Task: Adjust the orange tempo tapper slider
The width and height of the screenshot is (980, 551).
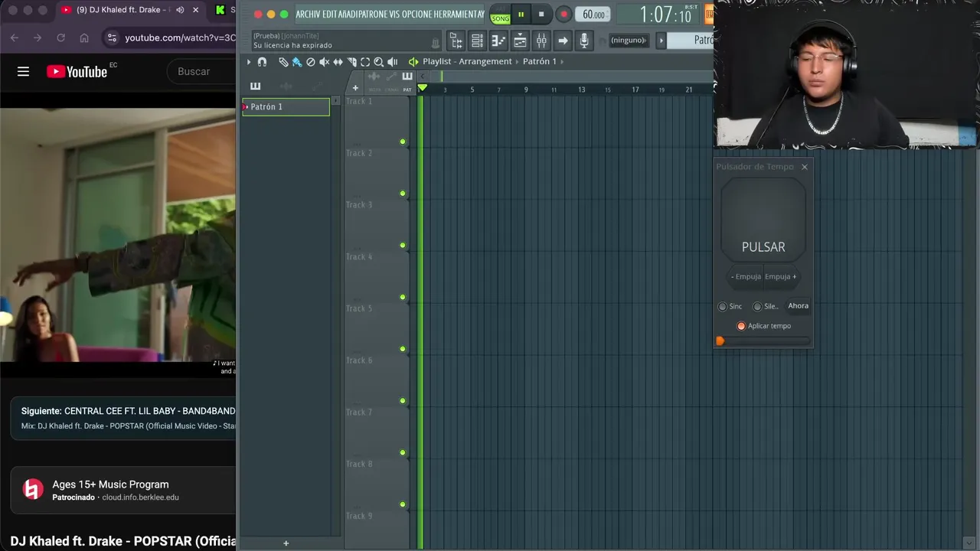Action: click(720, 341)
